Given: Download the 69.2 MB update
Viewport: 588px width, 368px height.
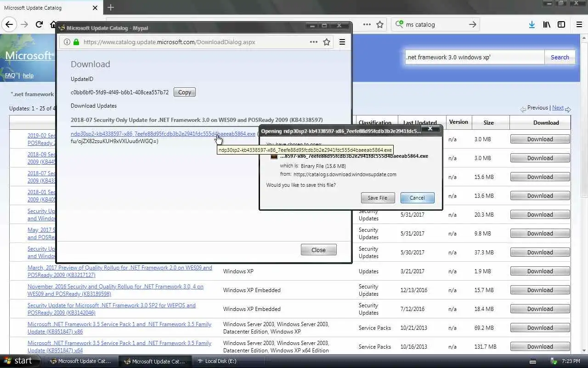Looking at the screenshot, I should [540, 328].
